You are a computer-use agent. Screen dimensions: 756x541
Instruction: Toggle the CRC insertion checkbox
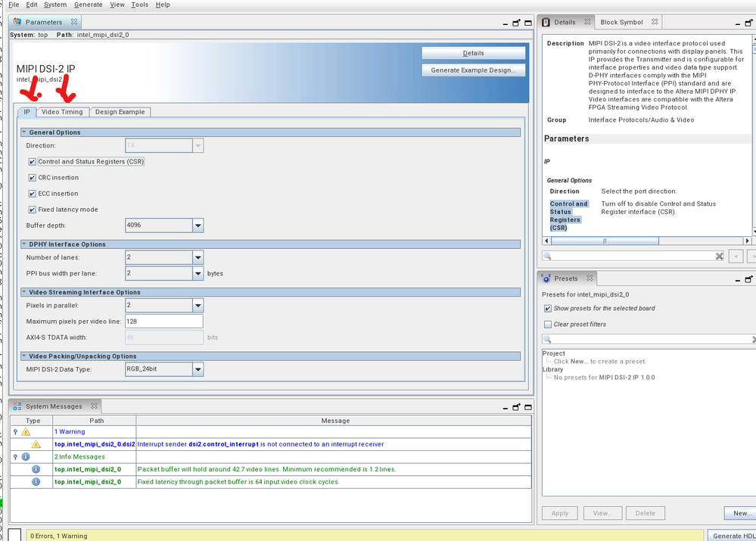[x=32, y=178]
